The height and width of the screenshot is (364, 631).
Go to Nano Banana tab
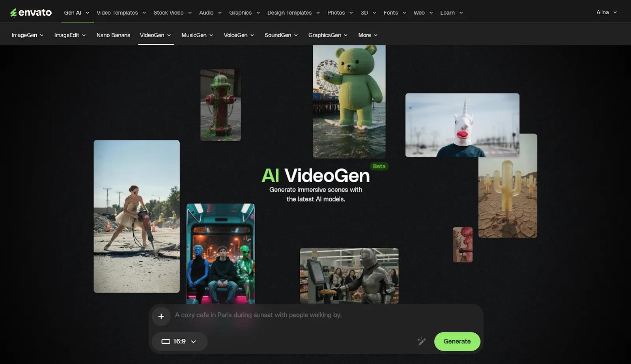113,35
